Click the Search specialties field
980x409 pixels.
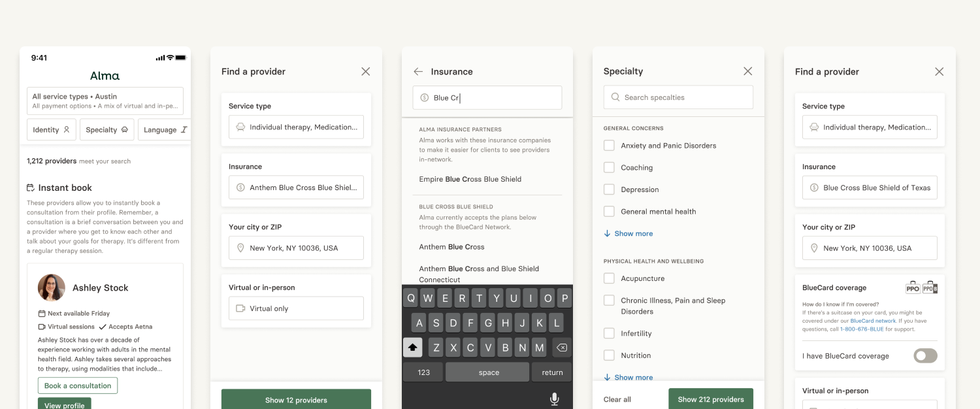(x=678, y=97)
